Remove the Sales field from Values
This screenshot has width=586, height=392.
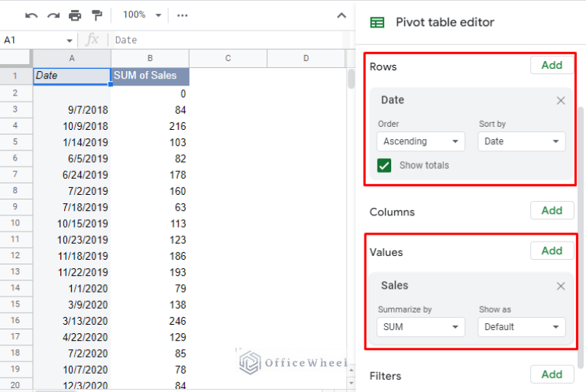(x=561, y=286)
